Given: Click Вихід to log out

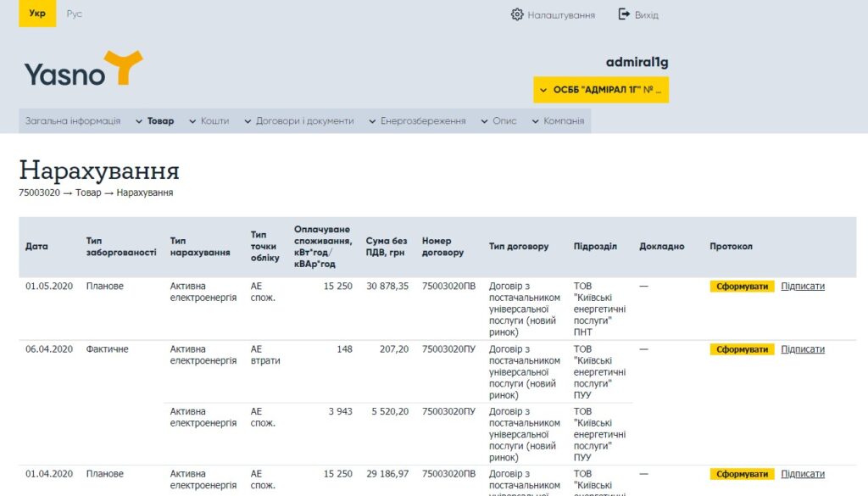Looking at the screenshot, I should click(x=646, y=15).
